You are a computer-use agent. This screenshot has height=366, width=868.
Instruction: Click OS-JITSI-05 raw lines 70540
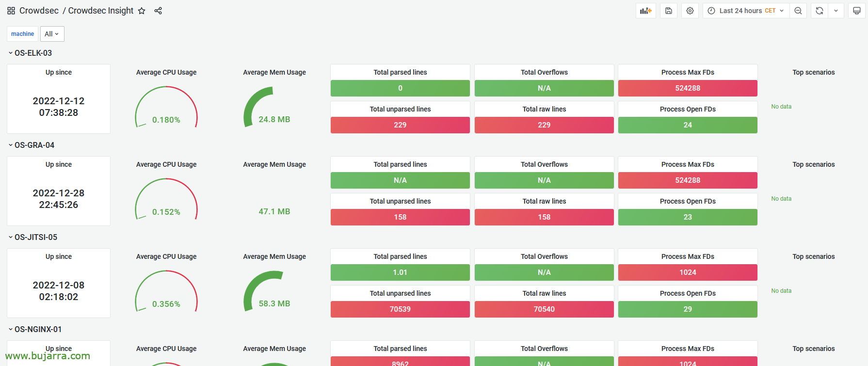[x=544, y=309]
